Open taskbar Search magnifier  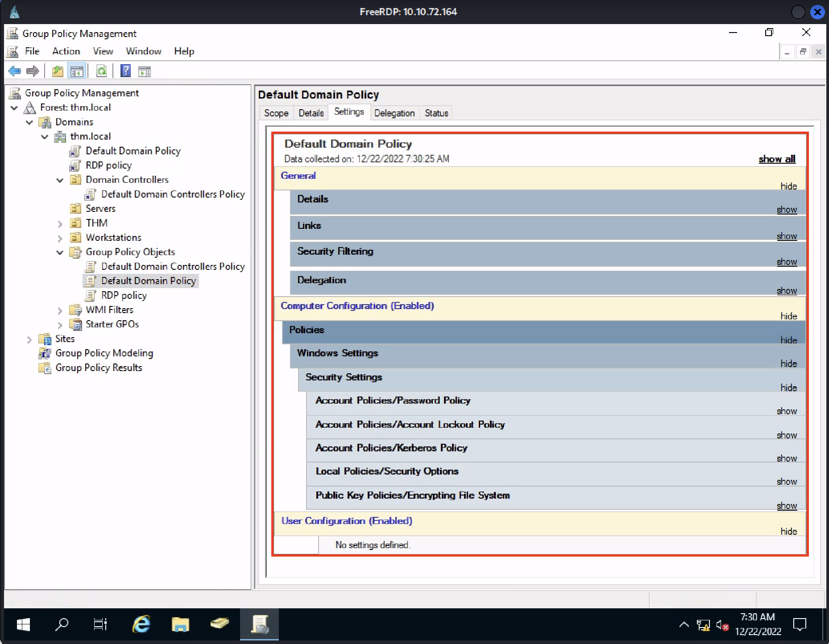click(62, 624)
